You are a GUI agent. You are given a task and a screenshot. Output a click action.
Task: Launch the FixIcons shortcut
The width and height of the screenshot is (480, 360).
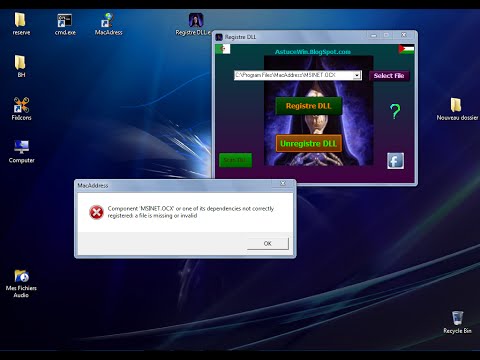21,109
